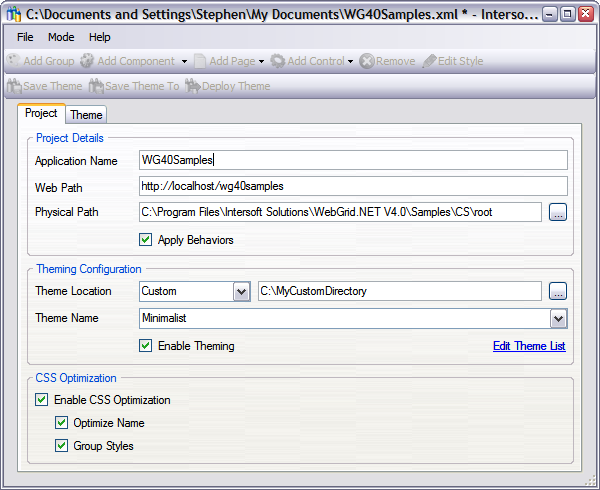Click the Edit Theme List link
This screenshot has height=490, width=600.
[529, 346]
